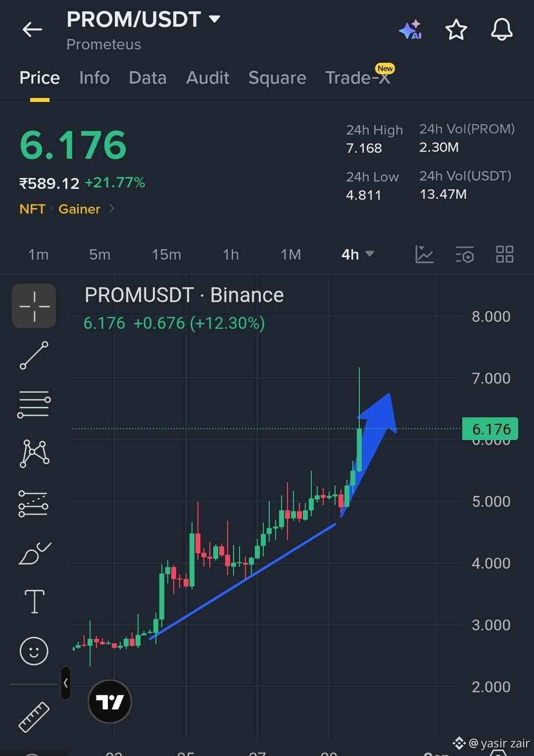534x756 pixels.
Task: Click the 24h Low value 4.811
Action: 364,195
